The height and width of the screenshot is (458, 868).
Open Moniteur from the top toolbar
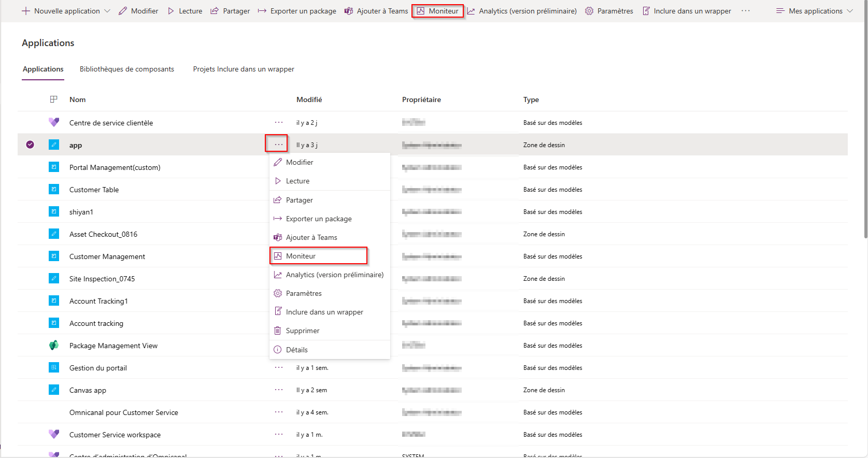[x=438, y=11]
